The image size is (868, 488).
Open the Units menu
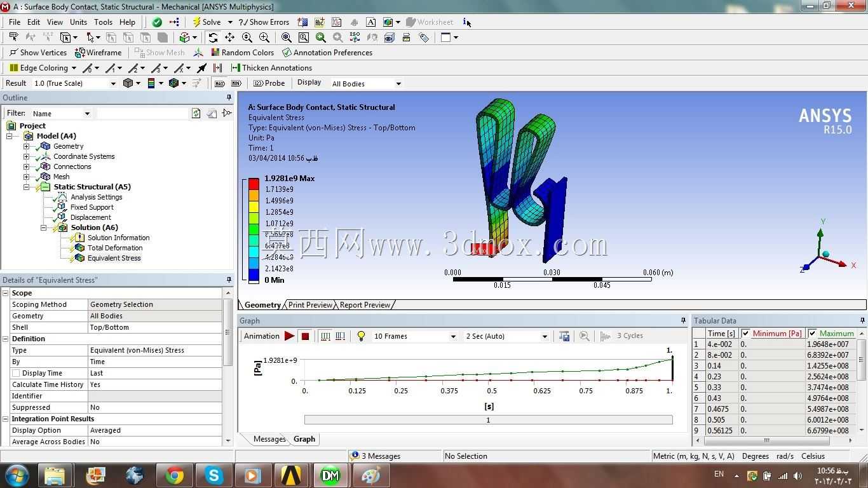[x=78, y=22]
